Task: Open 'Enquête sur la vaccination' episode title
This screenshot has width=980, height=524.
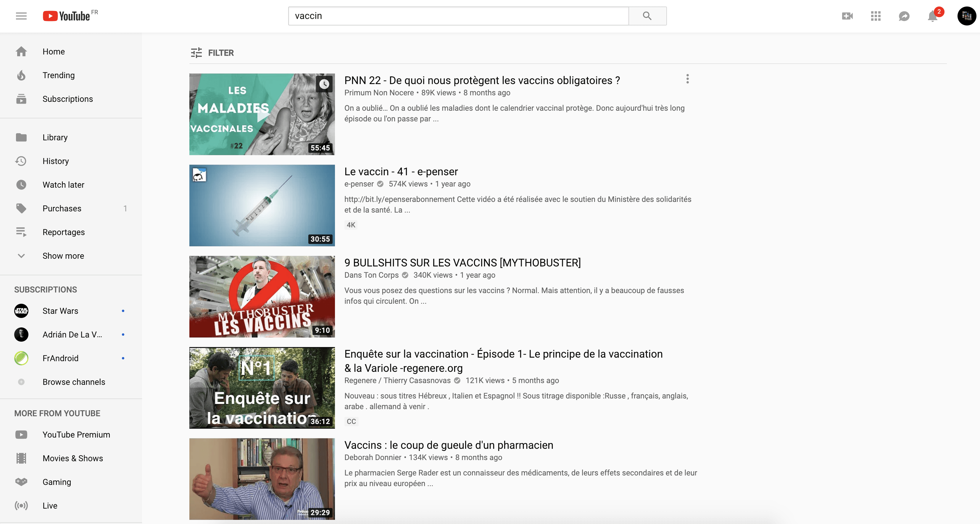Action: tap(503, 361)
